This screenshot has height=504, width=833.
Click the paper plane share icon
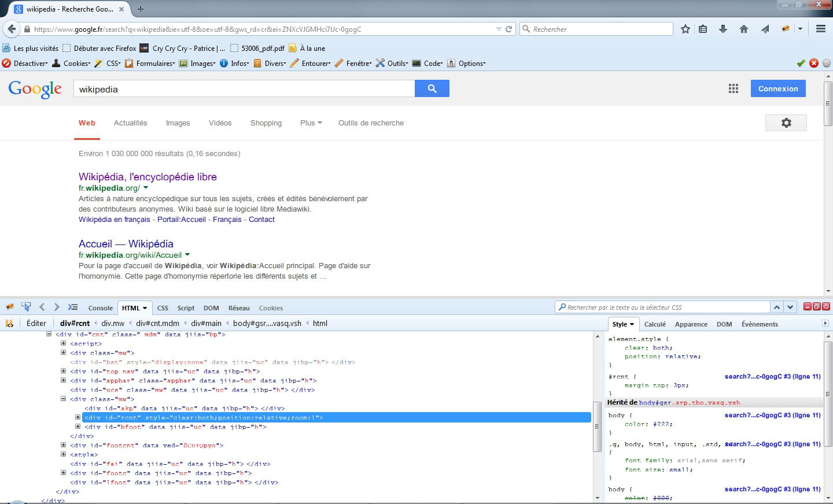(x=765, y=29)
